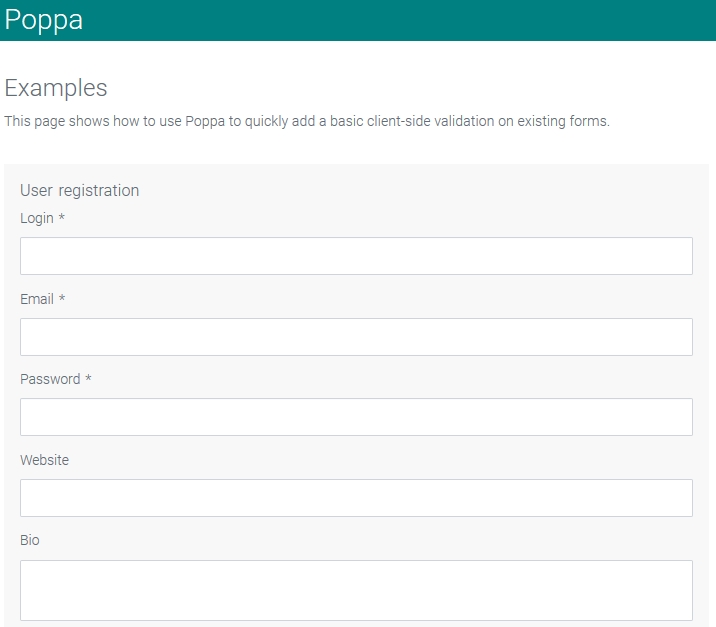Viewport: 716px width, 627px height.
Task: Click the teal header bar
Action: click(358, 20)
